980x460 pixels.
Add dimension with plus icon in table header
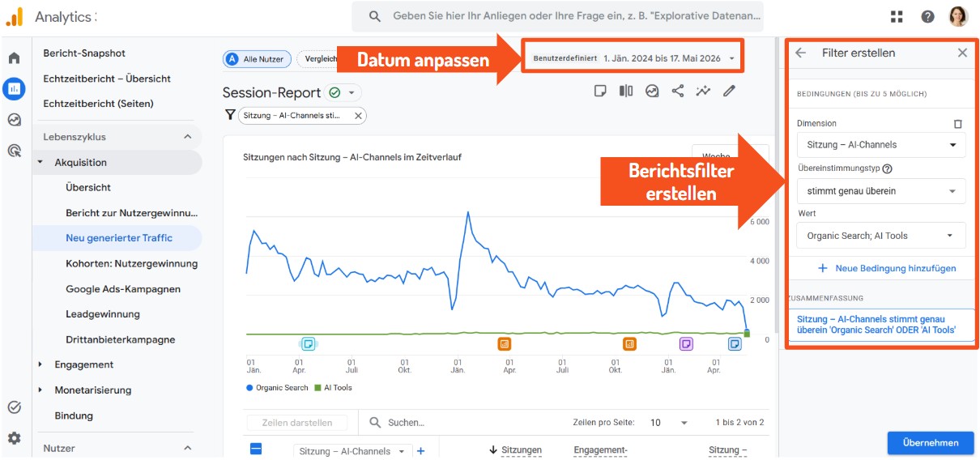pyautogui.click(x=420, y=451)
